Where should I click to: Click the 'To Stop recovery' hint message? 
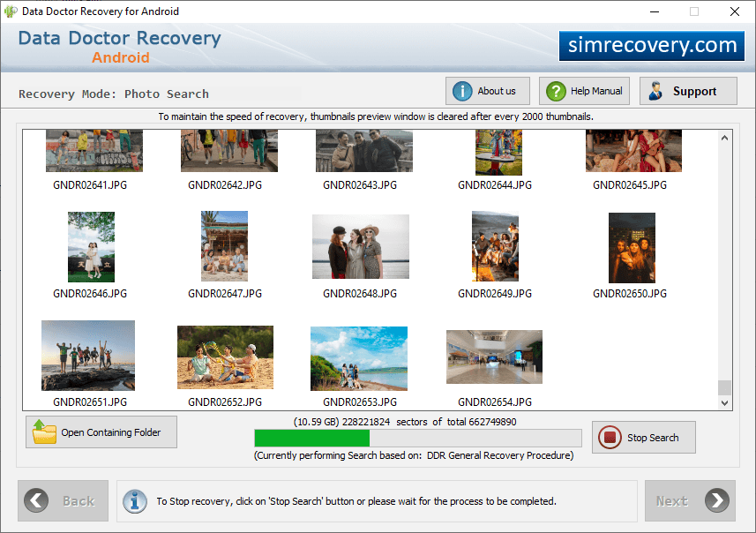(x=356, y=501)
